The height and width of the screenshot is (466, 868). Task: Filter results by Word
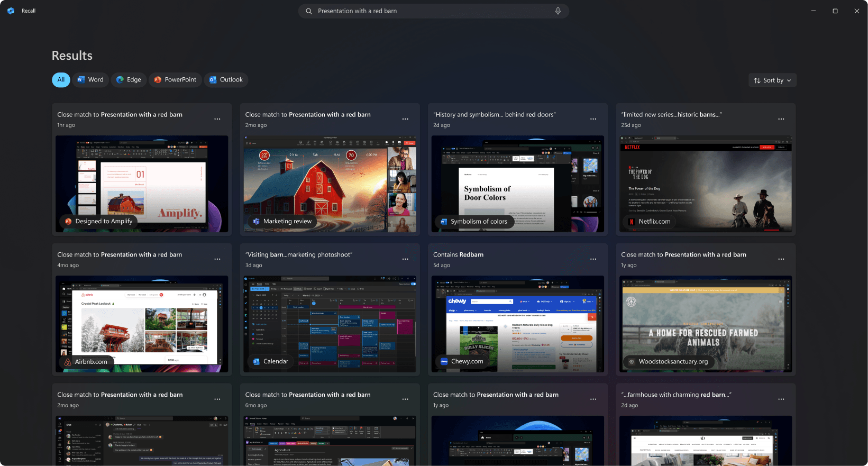click(90, 80)
